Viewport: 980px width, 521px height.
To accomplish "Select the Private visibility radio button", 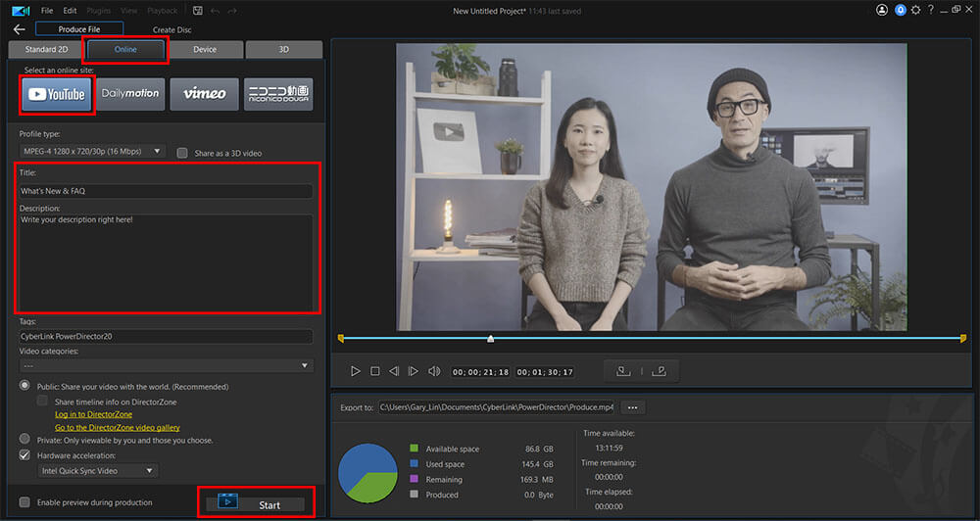I will (x=24, y=440).
